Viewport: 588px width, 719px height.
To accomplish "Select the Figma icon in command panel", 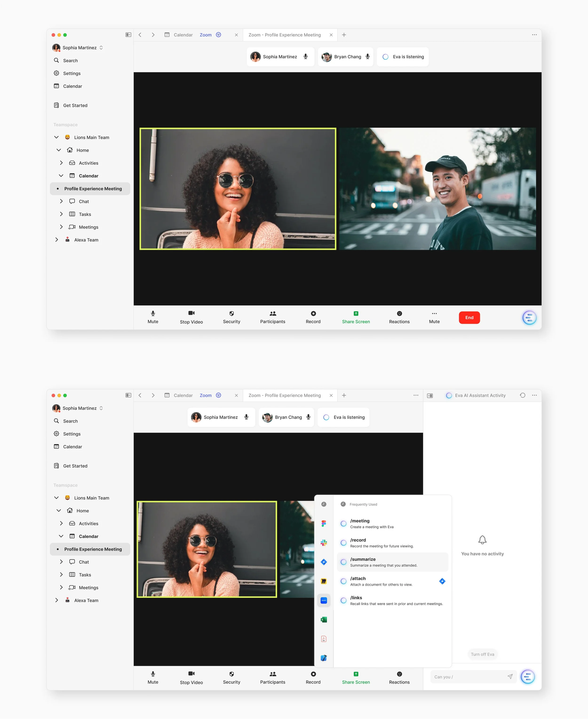I will tap(323, 523).
